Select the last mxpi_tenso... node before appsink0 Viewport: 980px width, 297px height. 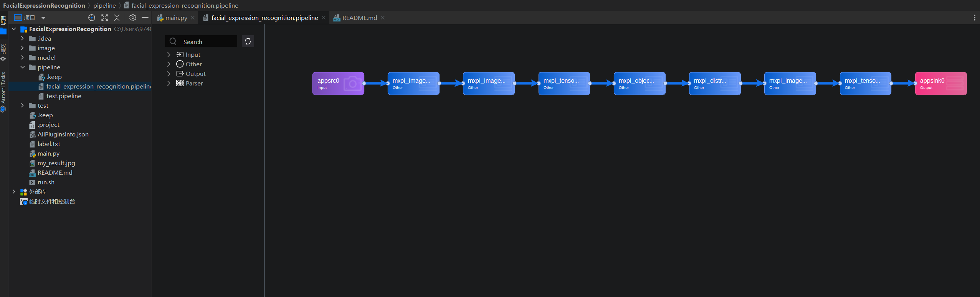click(866, 84)
